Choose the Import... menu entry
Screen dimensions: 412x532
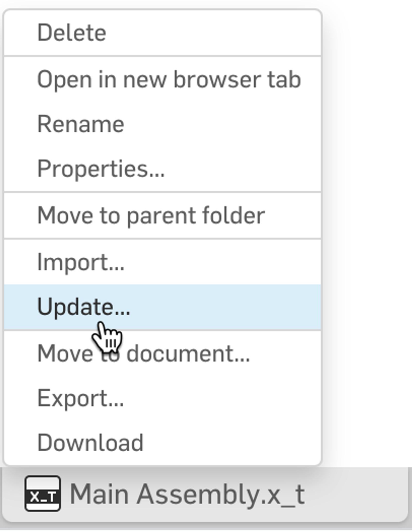pos(81,262)
